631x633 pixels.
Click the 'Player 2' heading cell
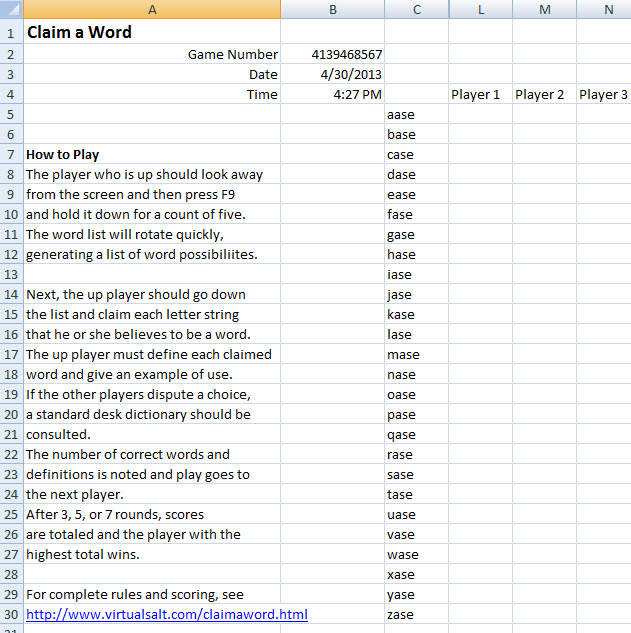point(544,94)
